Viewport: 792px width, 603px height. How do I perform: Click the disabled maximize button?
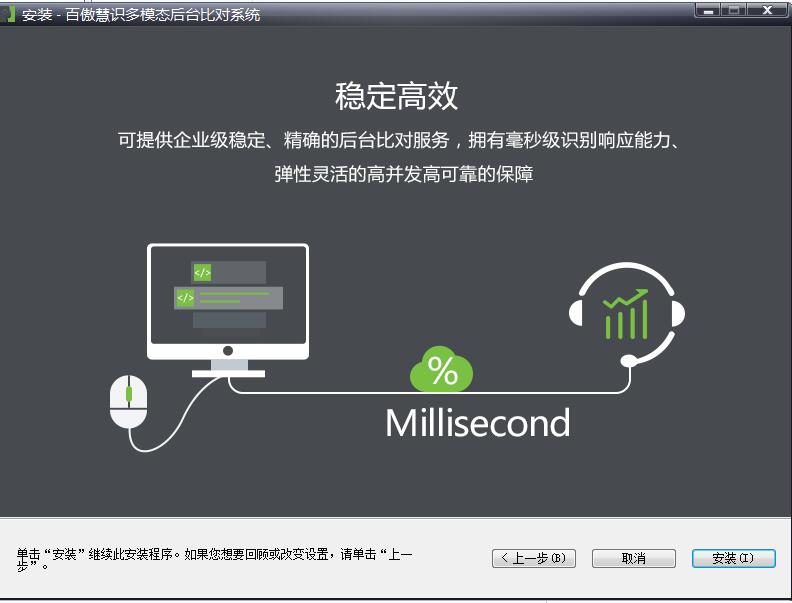tap(734, 10)
